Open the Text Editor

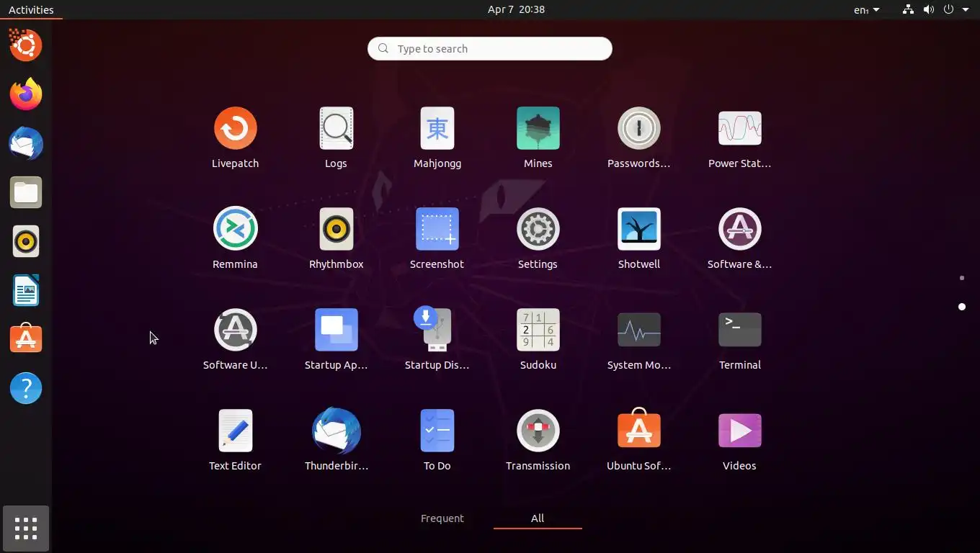(235, 441)
